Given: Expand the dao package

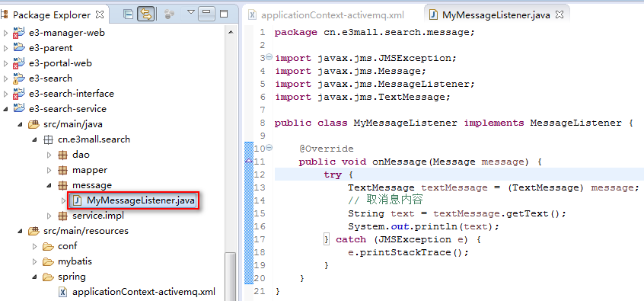Looking at the screenshot, I should point(49,155).
